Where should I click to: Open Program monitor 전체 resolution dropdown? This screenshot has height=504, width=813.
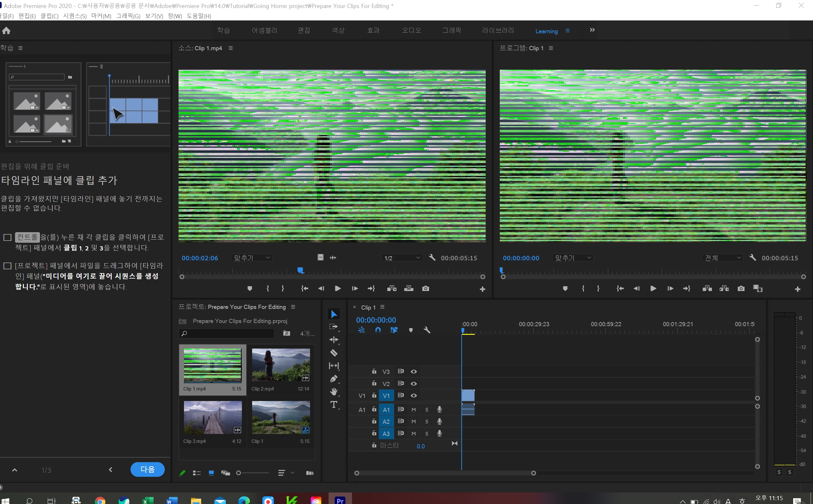[x=722, y=258]
